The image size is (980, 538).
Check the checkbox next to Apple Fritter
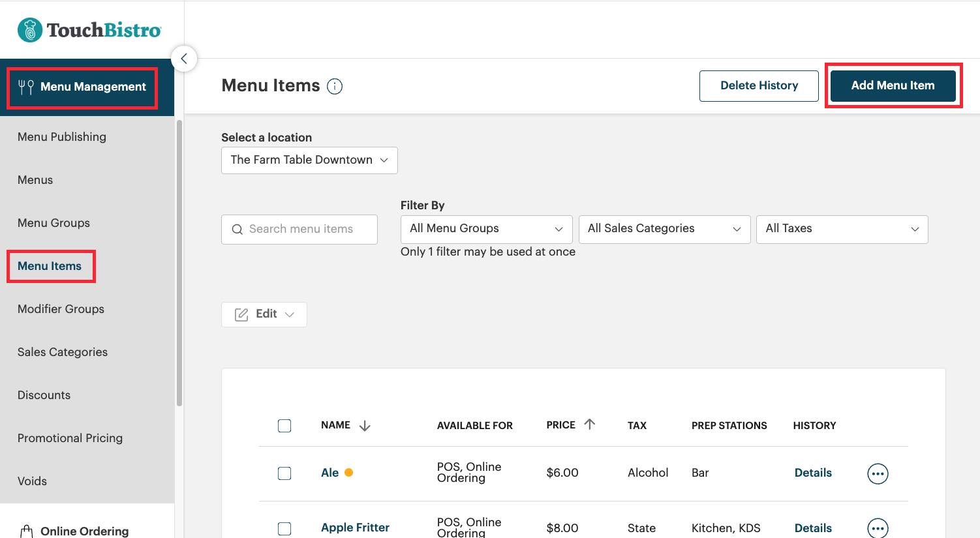[284, 528]
